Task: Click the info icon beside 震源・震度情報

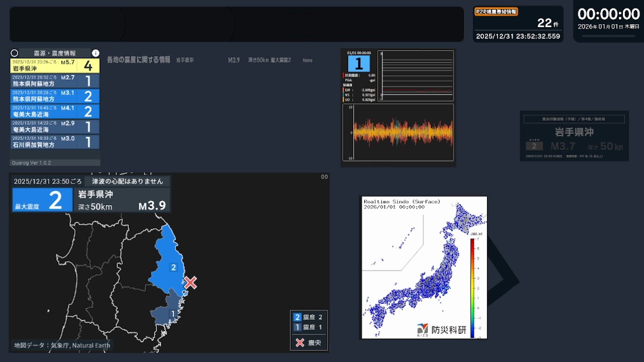Action: [x=95, y=53]
